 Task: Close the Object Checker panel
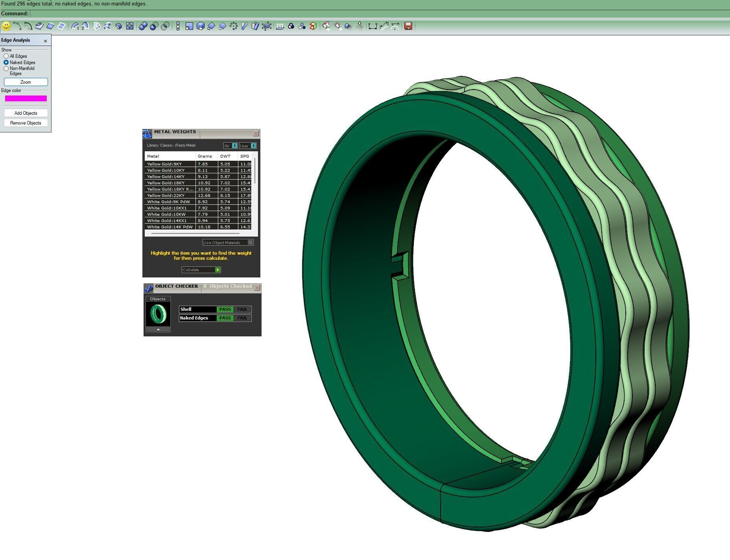(x=257, y=288)
